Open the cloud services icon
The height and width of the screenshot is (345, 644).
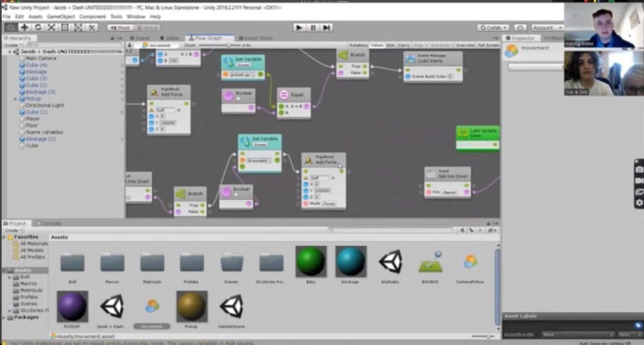[x=520, y=28]
